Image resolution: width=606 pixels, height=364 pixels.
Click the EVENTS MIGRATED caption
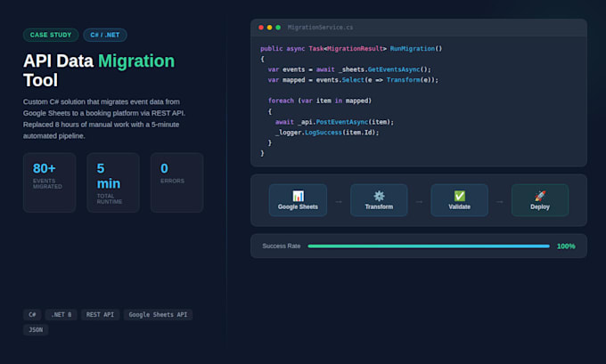pos(47,183)
